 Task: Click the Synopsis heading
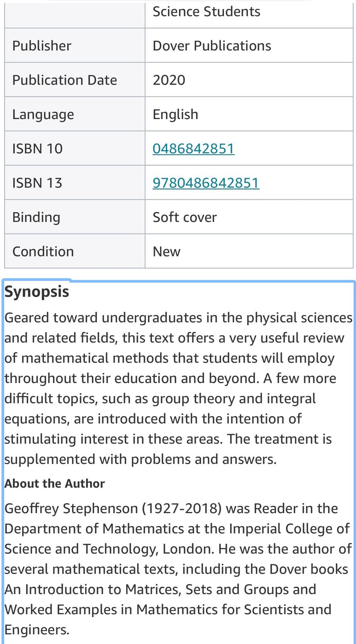(37, 292)
